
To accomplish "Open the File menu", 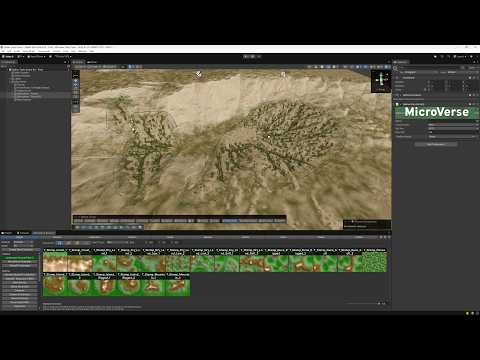I will click(x=3, y=51).
